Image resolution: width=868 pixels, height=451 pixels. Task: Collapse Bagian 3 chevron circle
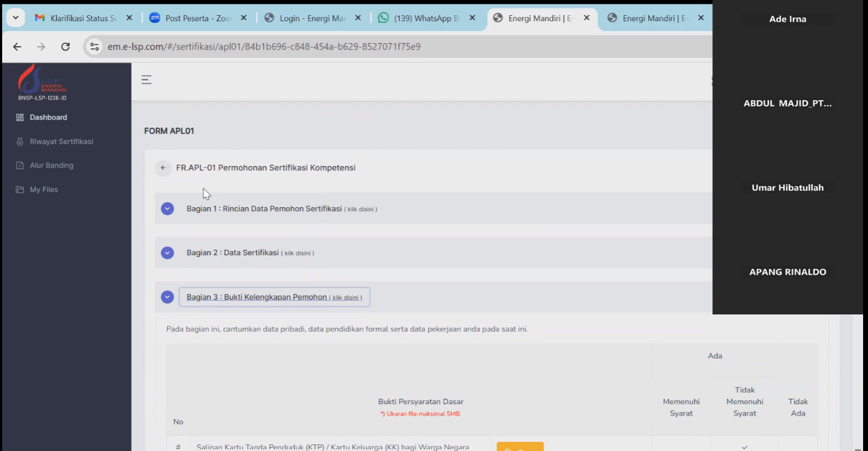point(168,297)
